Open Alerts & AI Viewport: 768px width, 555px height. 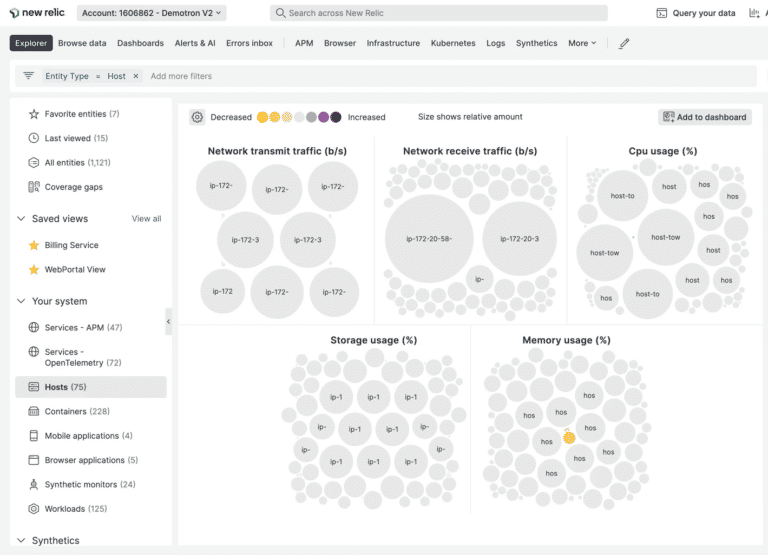(x=195, y=43)
